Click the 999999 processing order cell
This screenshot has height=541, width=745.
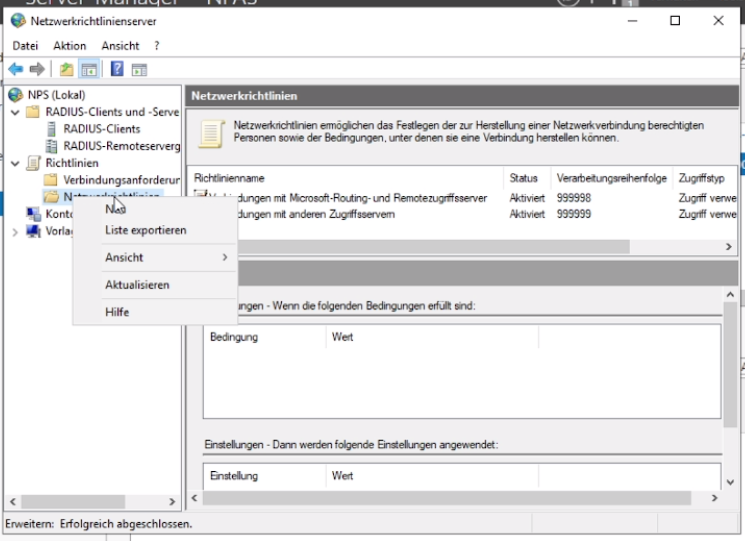coord(574,214)
